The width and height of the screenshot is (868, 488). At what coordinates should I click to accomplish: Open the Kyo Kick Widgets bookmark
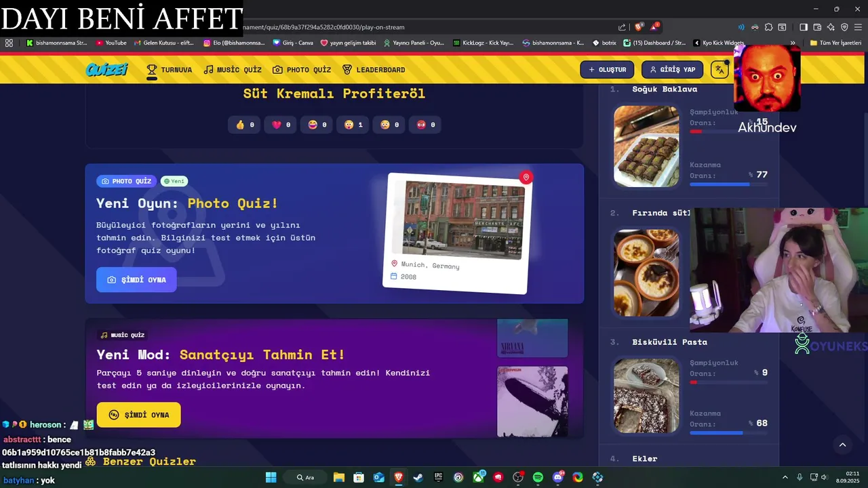719,43
